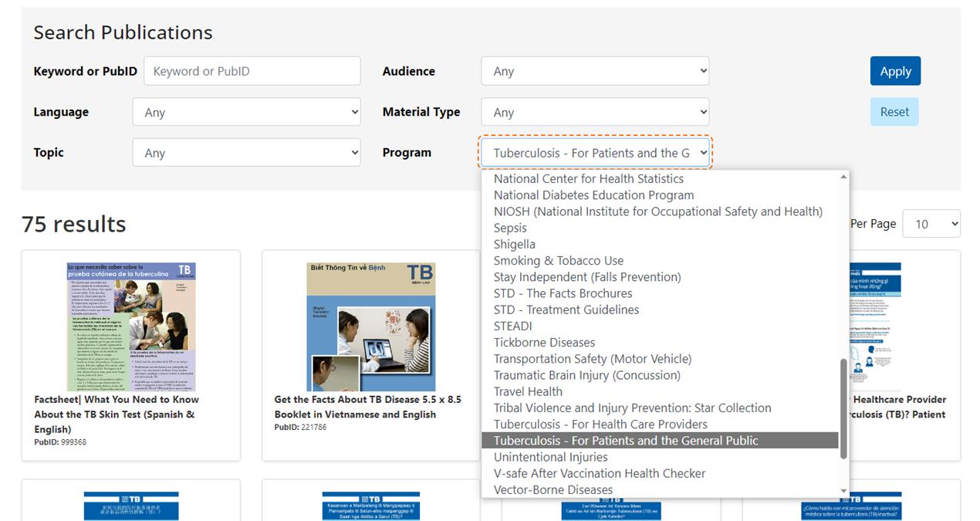Viewport: 980px width, 521px height.
Task: Select Tribal Violence and Injury Prevention option
Action: click(x=660, y=408)
